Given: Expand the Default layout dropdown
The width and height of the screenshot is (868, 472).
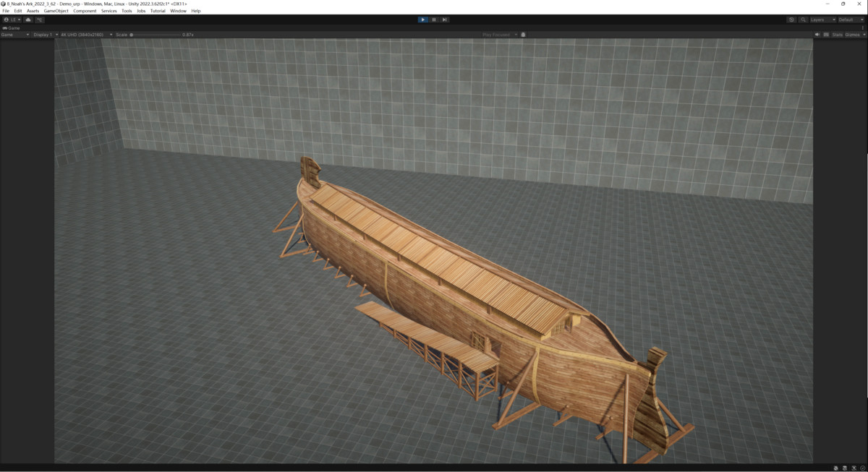Looking at the screenshot, I should click(x=851, y=20).
